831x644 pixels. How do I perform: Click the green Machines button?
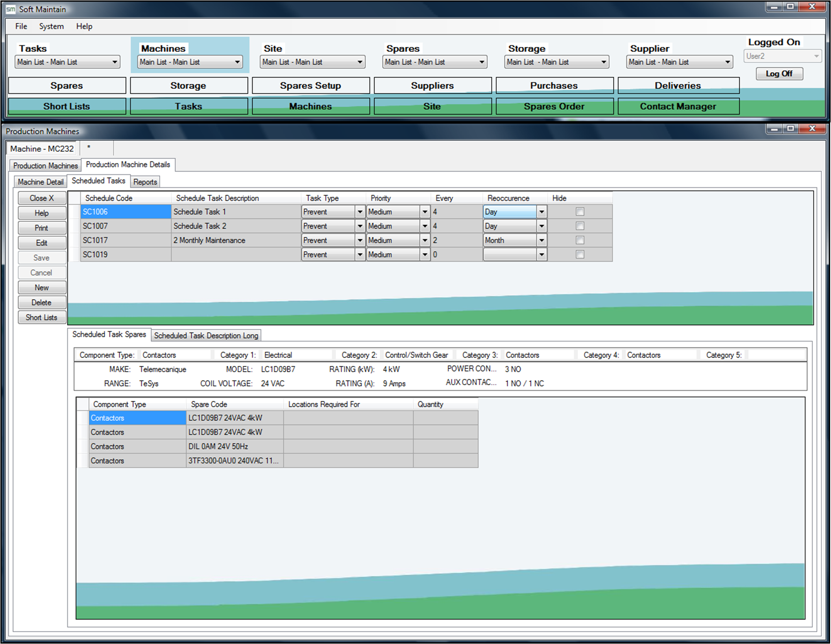[310, 106]
